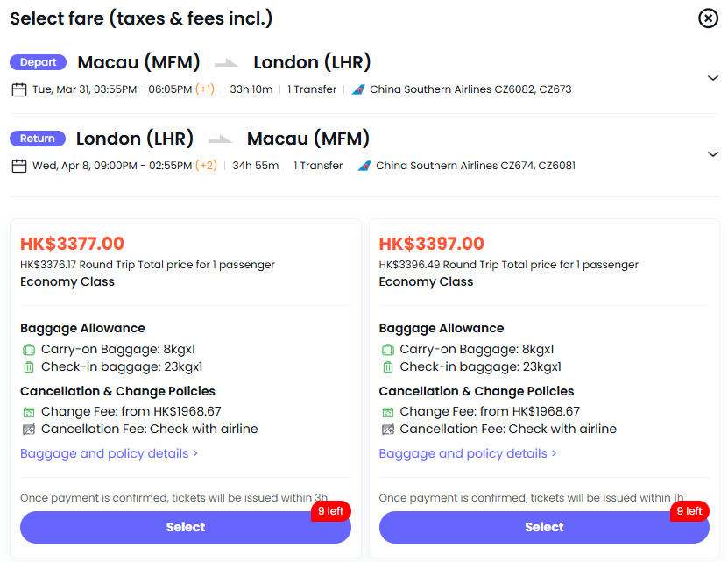728x562 pixels.
Task: Click the Return calendar icon
Action: click(x=19, y=166)
